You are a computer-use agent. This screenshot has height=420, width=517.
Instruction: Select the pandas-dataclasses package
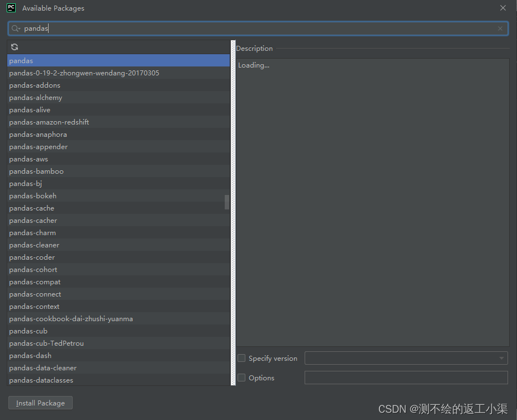(x=118, y=380)
